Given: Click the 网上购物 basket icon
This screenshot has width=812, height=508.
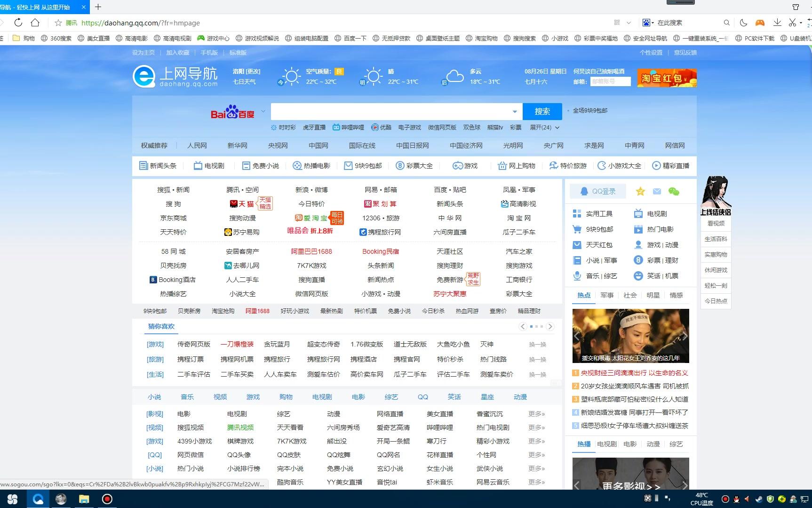Looking at the screenshot, I should (x=502, y=166).
